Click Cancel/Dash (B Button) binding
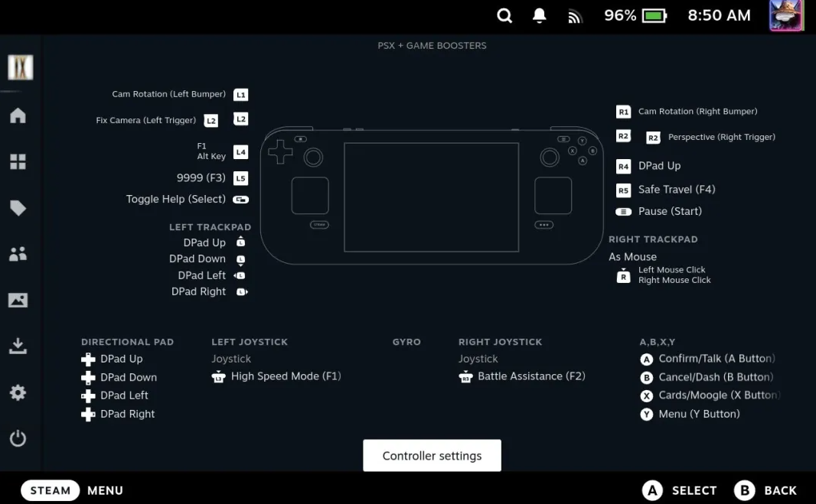 tap(716, 377)
